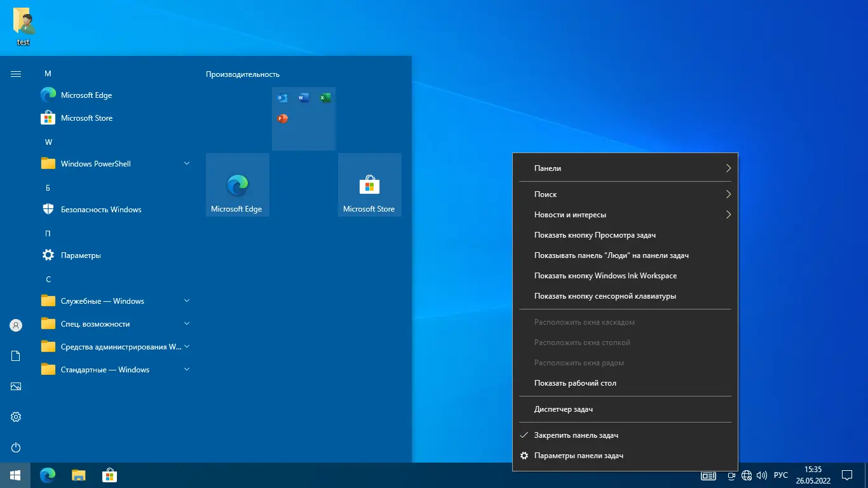The image size is (868, 488).
Task: Click the Microsoft Store pinned tile
Action: point(370,185)
